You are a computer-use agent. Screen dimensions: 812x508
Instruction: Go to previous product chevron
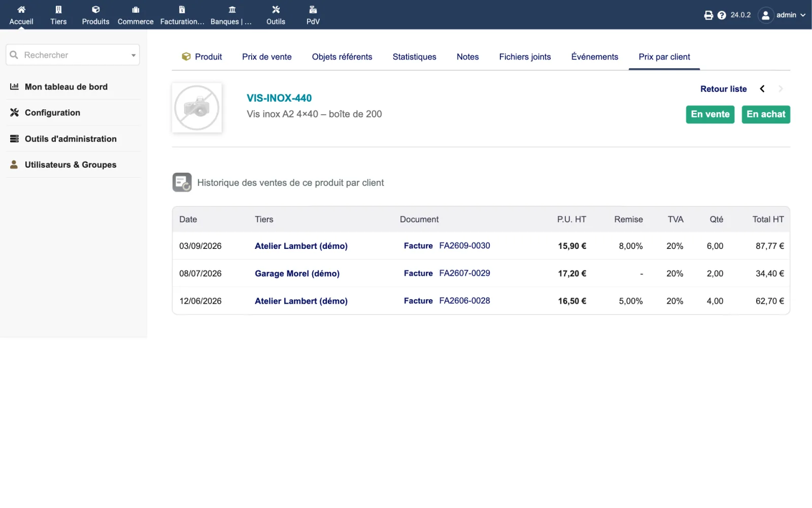762,89
